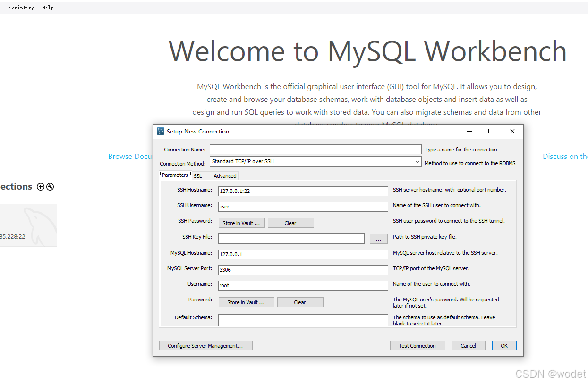Click Configure Server Management button
The height and width of the screenshot is (383, 588).
tap(205, 346)
